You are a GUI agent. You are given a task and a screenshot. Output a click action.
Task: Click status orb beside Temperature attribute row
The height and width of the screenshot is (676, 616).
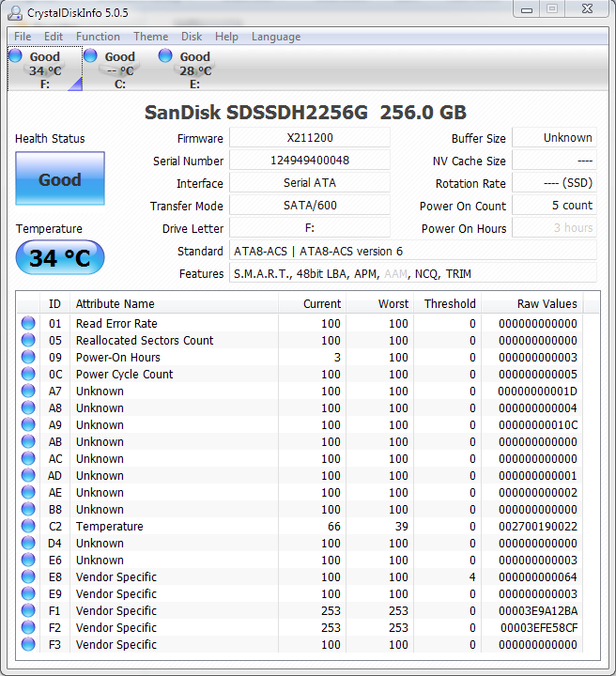[x=28, y=527]
